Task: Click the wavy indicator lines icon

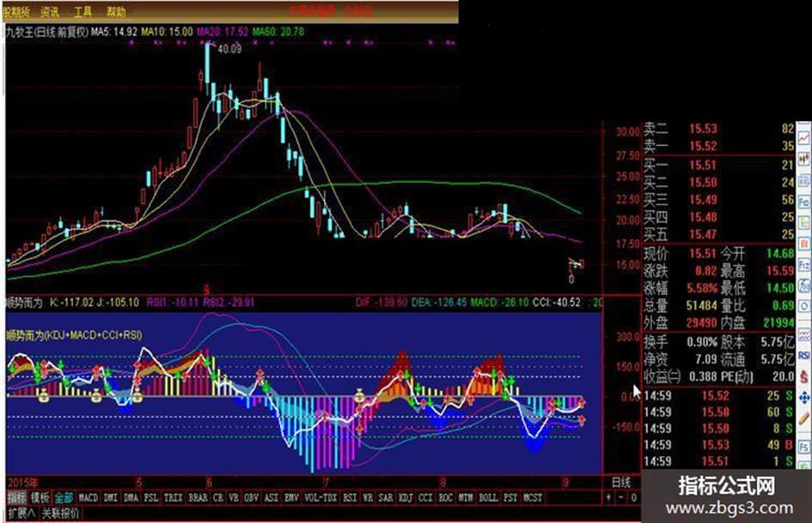Action: click(x=804, y=335)
